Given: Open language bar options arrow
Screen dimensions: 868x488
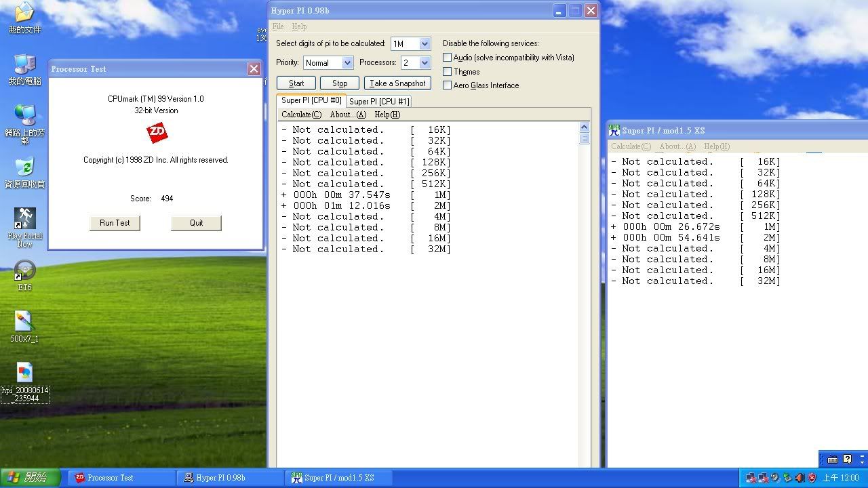Looking at the screenshot, I should click(x=862, y=463).
